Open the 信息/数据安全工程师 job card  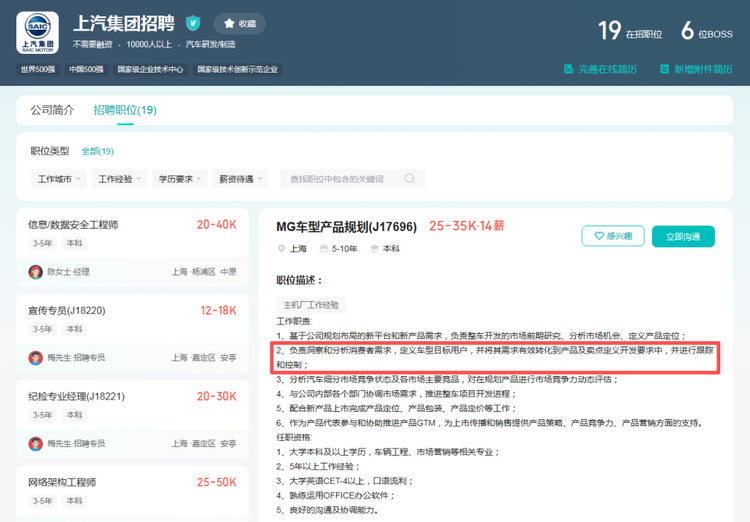[x=73, y=225]
